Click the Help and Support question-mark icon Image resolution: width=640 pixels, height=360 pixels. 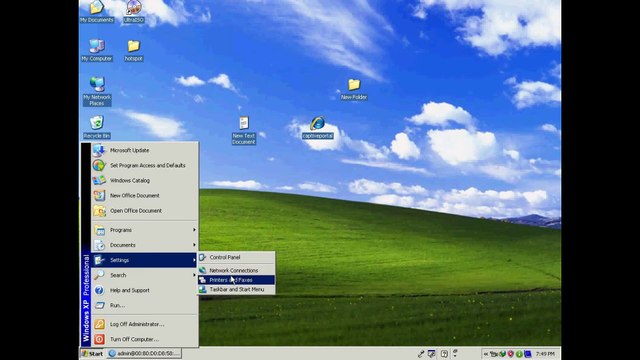click(99, 290)
